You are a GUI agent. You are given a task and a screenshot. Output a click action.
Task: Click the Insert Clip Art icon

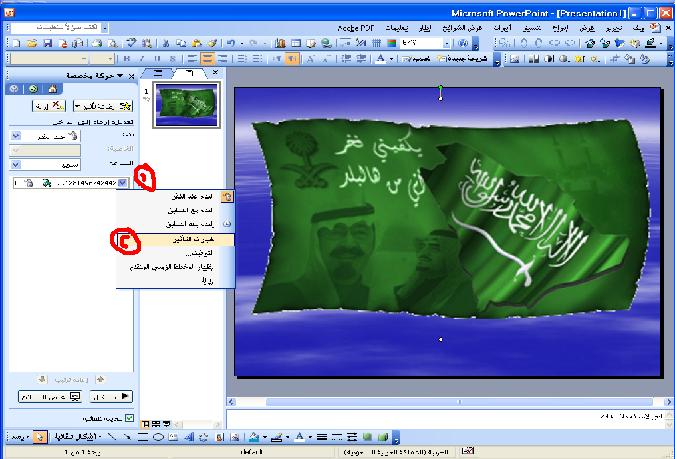[220, 437]
